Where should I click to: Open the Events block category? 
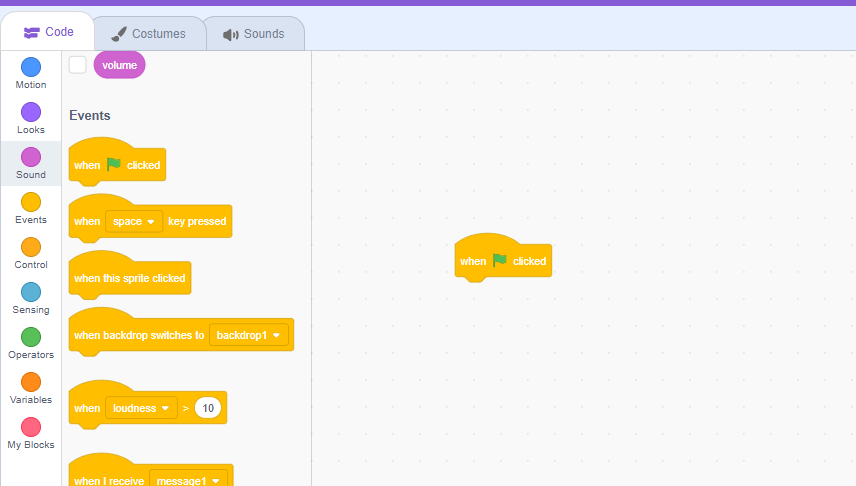coord(31,203)
